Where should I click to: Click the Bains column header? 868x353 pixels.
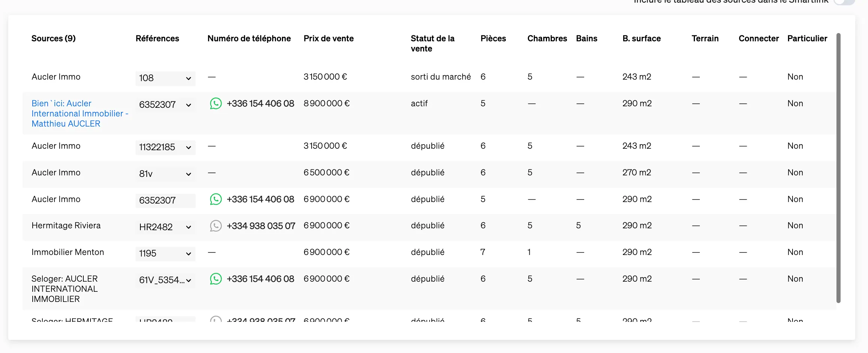(586, 38)
